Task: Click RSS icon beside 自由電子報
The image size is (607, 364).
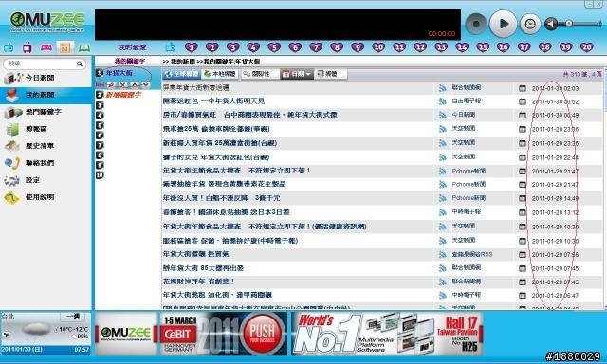Action: pos(443,101)
